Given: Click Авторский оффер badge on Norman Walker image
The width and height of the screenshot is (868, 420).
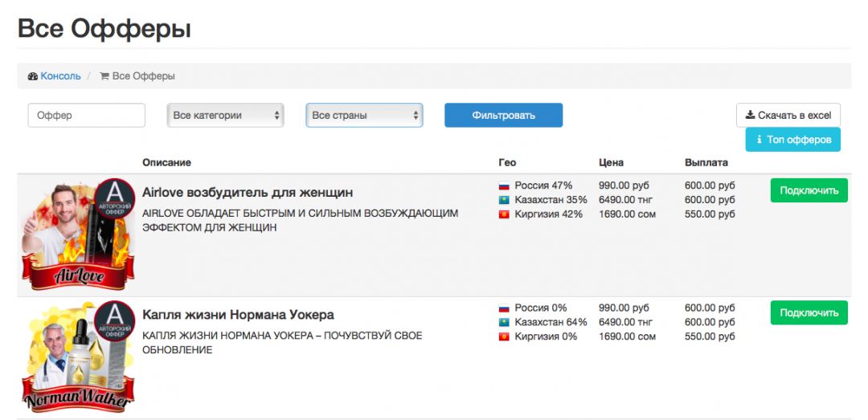Looking at the screenshot, I should pyautogui.click(x=115, y=321).
